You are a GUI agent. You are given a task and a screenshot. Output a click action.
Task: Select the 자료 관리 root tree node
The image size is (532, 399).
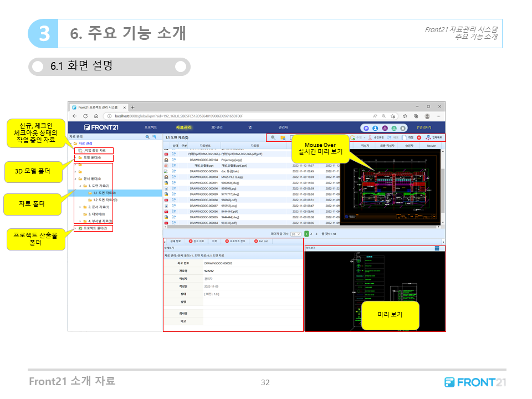85,144
